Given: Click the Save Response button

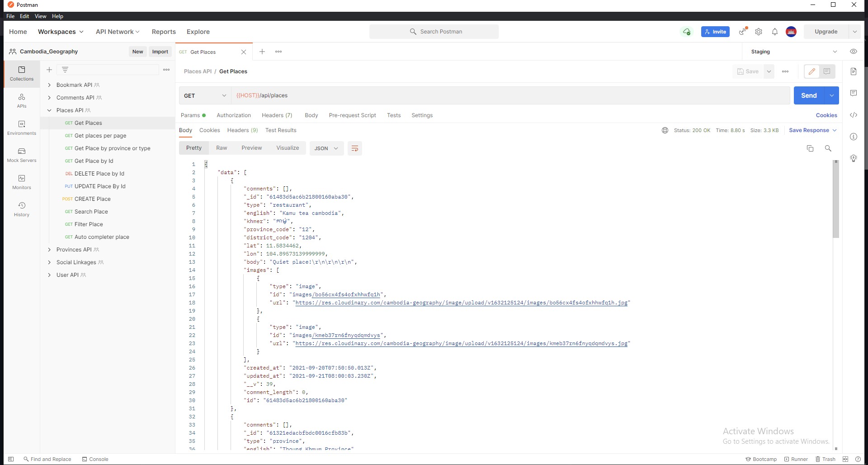Looking at the screenshot, I should [x=813, y=130].
